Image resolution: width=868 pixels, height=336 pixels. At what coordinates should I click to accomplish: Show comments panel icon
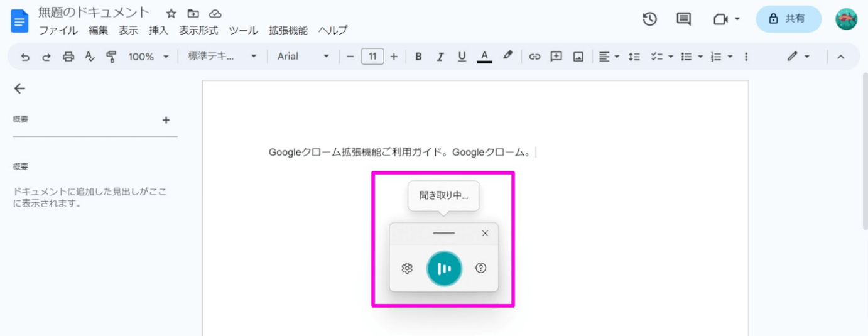click(x=683, y=19)
